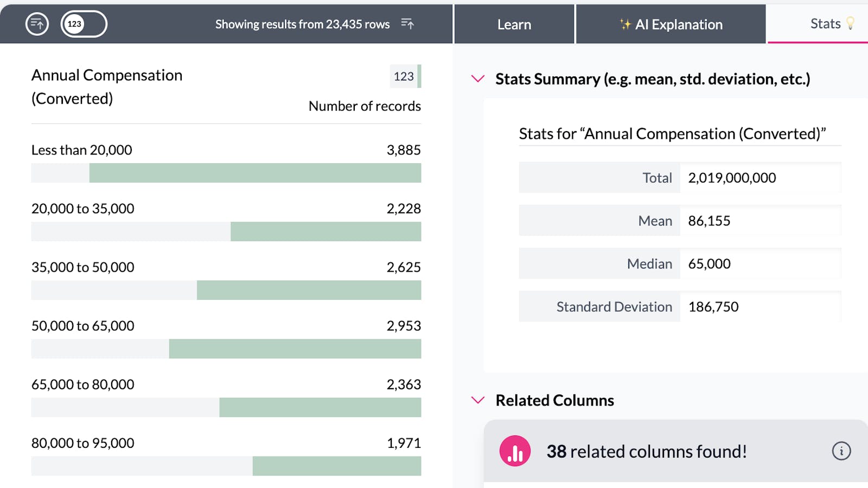Select the 'Less than 20,000' histogram bar
The image size is (868, 488).
[255, 173]
